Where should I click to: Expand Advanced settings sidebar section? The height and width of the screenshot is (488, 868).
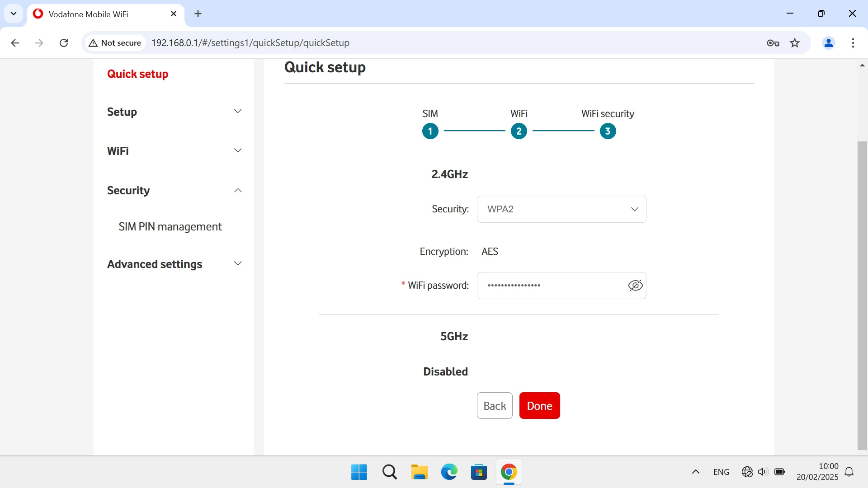[174, 264]
